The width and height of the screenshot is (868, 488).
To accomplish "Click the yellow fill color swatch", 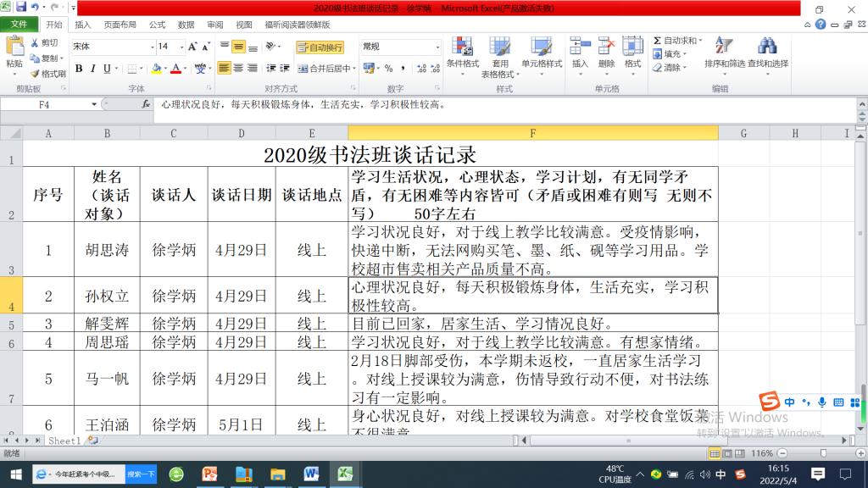I will coord(156,69).
